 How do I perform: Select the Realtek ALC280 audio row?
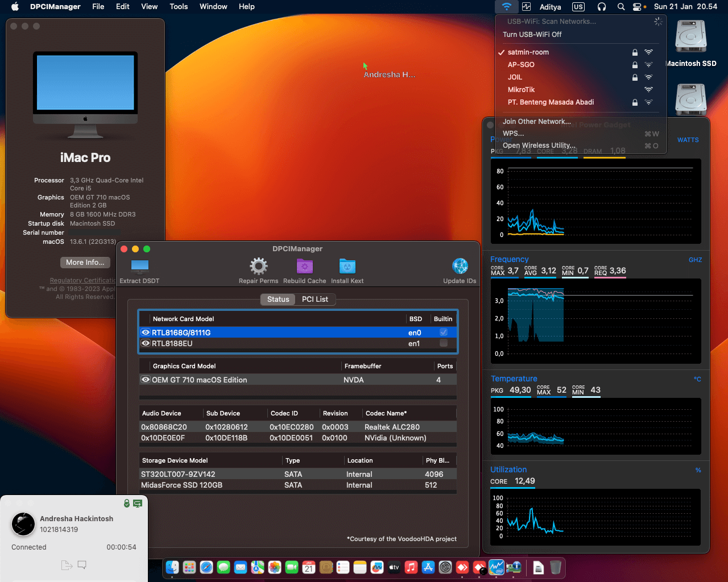pos(298,427)
